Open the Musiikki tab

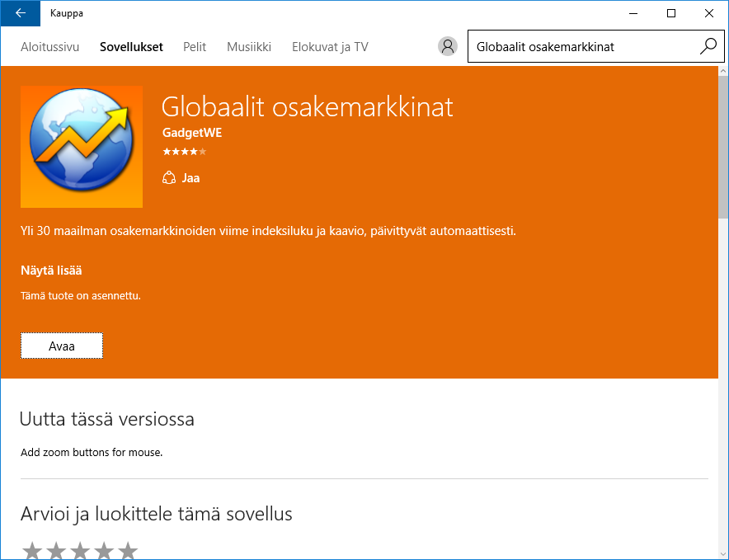(249, 47)
